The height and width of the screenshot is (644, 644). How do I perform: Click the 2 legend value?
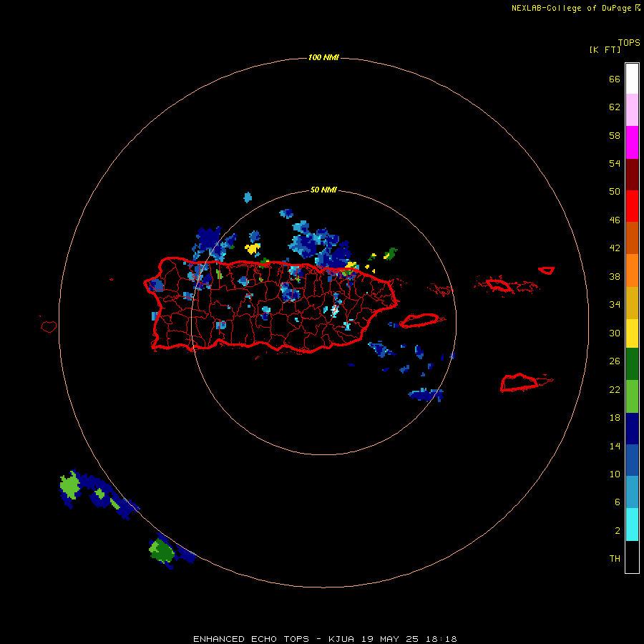click(x=618, y=531)
